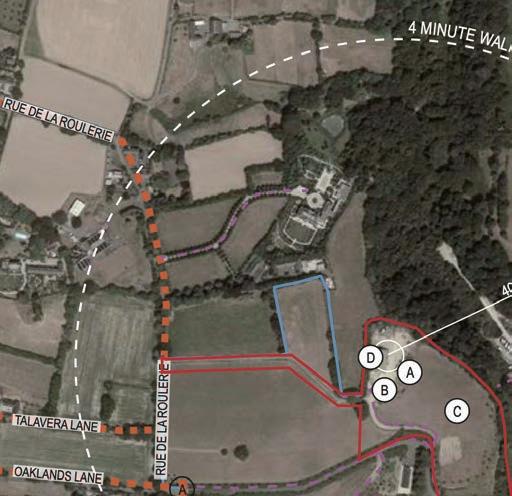This screenshot has width=512, height=496.
Task: Click the oval pond north of manor
Action: (x=332, y=124)
